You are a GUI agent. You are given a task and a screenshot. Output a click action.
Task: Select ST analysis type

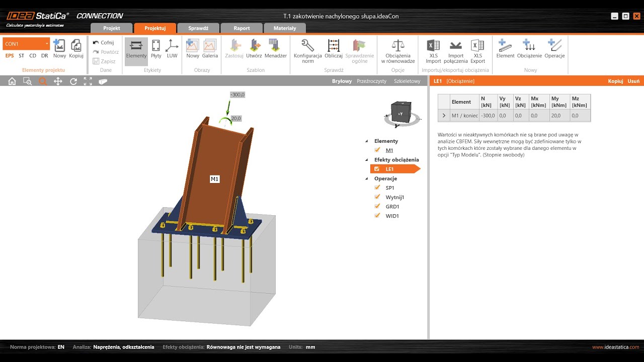(22, 56)
